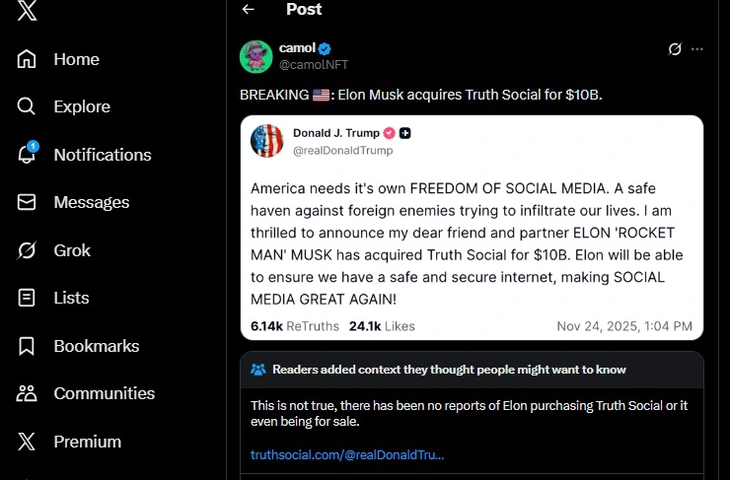
Task: Click the Home house icon
Action: [27, 59]
